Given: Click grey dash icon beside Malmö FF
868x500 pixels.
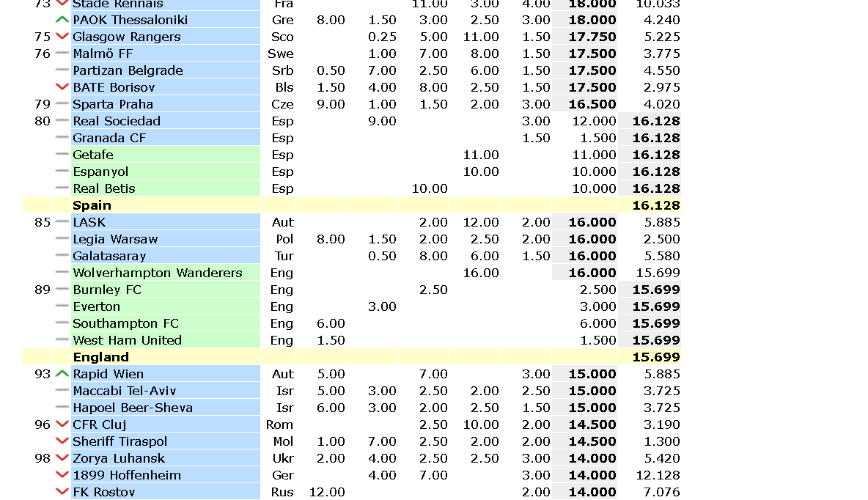Looking at the screenshot, I should 62,54.
